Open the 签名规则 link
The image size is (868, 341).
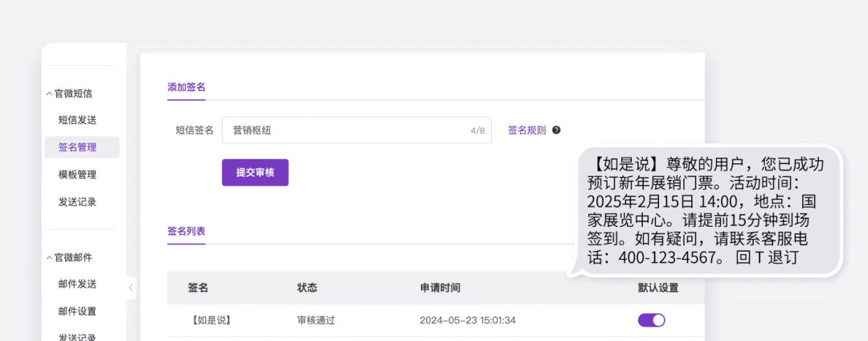[527, 130]
